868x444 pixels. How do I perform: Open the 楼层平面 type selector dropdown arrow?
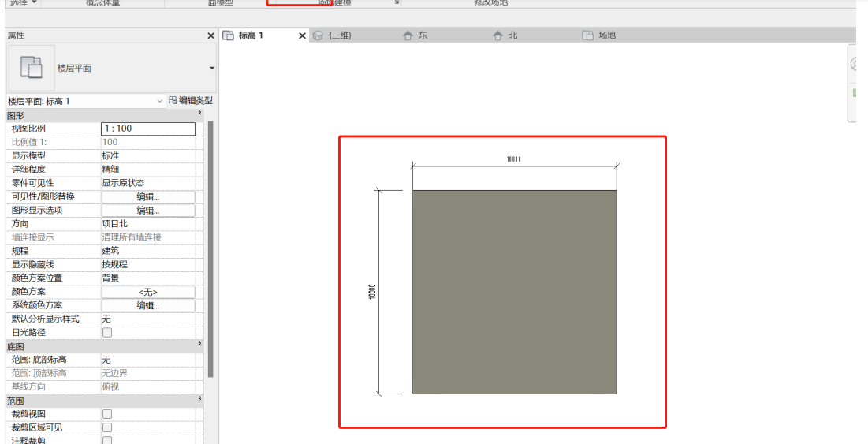point(211,68)
